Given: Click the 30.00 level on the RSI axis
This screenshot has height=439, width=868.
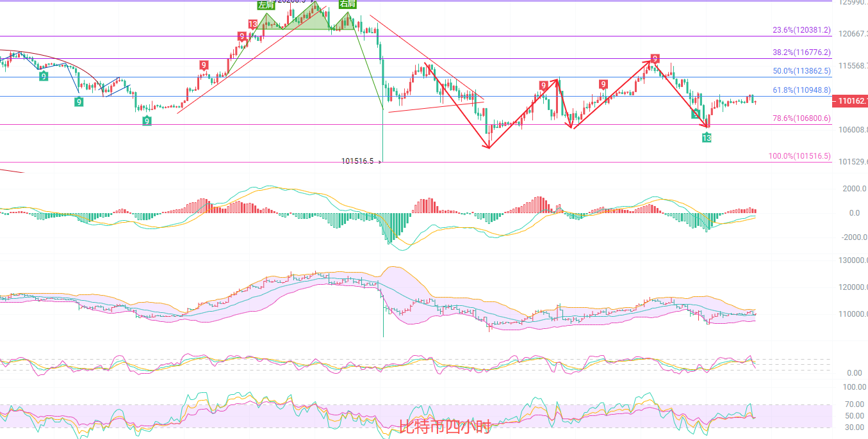Looking at the screenshot, I should click(854, 427).
